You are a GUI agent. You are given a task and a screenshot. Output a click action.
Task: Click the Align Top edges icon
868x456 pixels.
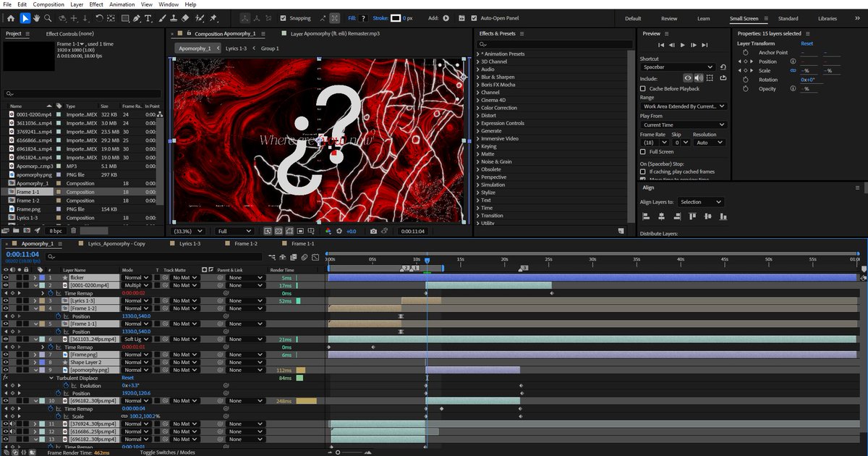point(693,218)
